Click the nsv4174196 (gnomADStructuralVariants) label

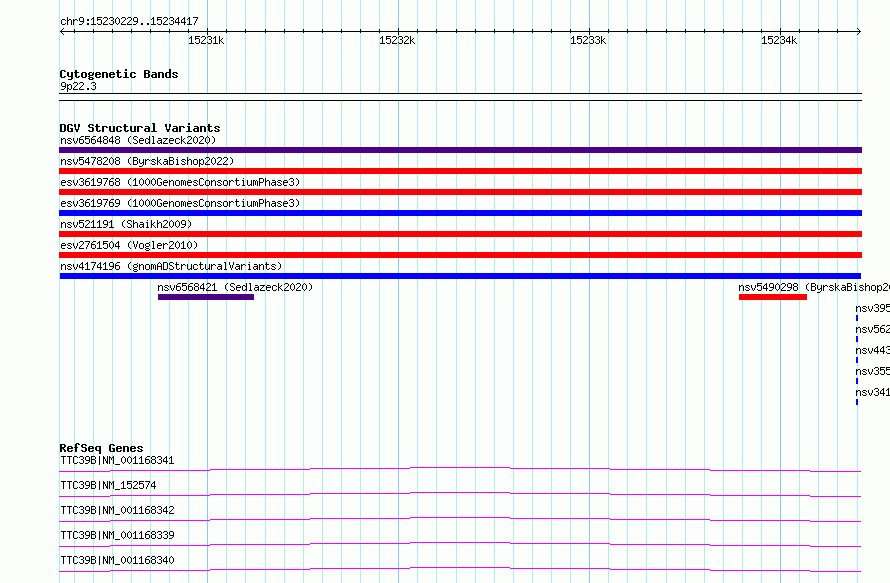pyautogui.click(x=171, y=266)
